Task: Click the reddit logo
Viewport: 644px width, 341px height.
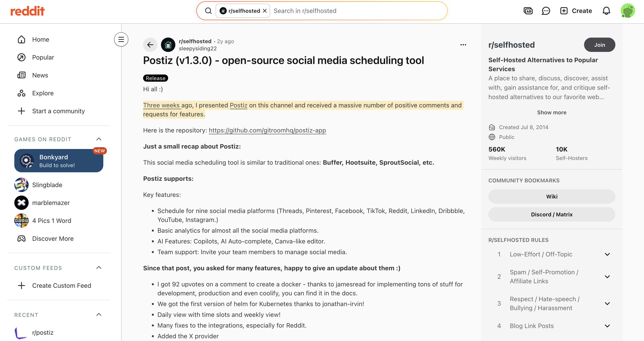Action: click(x=28, y=11)
